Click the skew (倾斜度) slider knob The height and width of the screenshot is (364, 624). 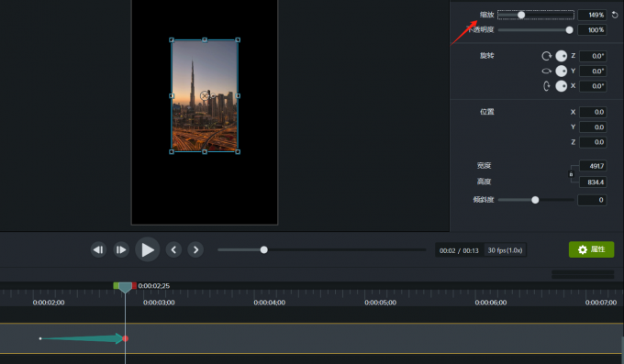[x=535, y=200]
